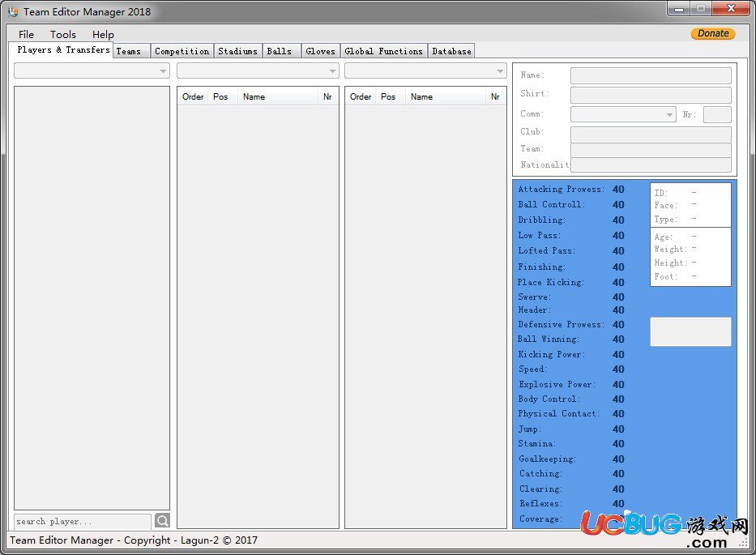Close the Team Editor Manager window
This screenshot has height=555, width=756.
pos(731,9)
